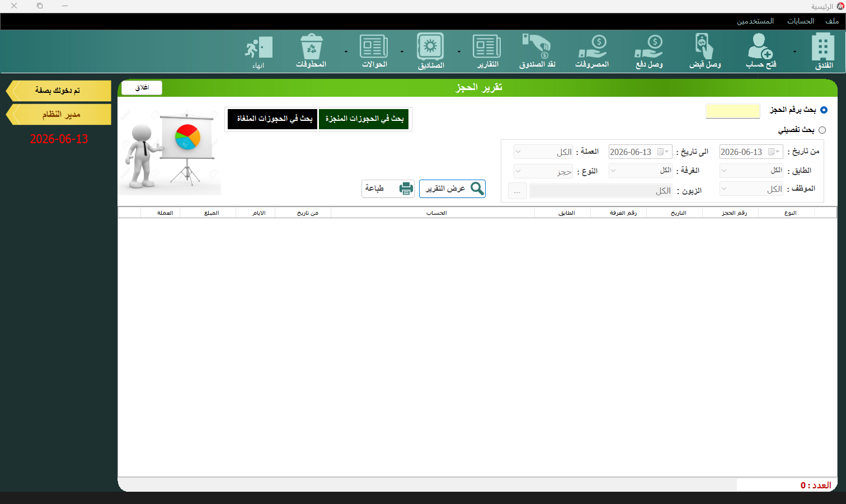Open the الغرفة room dropdown
846x504 pixels.
pyautogui.click(x=640, y=170)
